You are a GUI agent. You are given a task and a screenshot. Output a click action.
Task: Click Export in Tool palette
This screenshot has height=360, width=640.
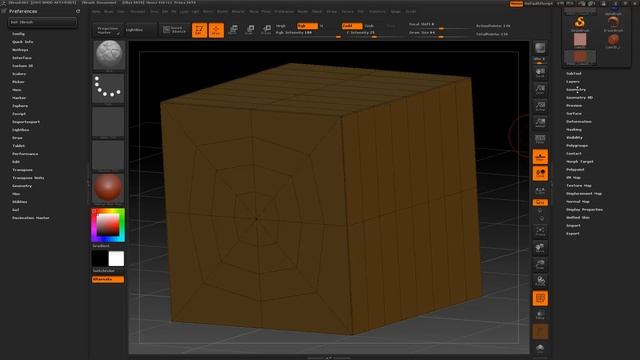[573, 233]
